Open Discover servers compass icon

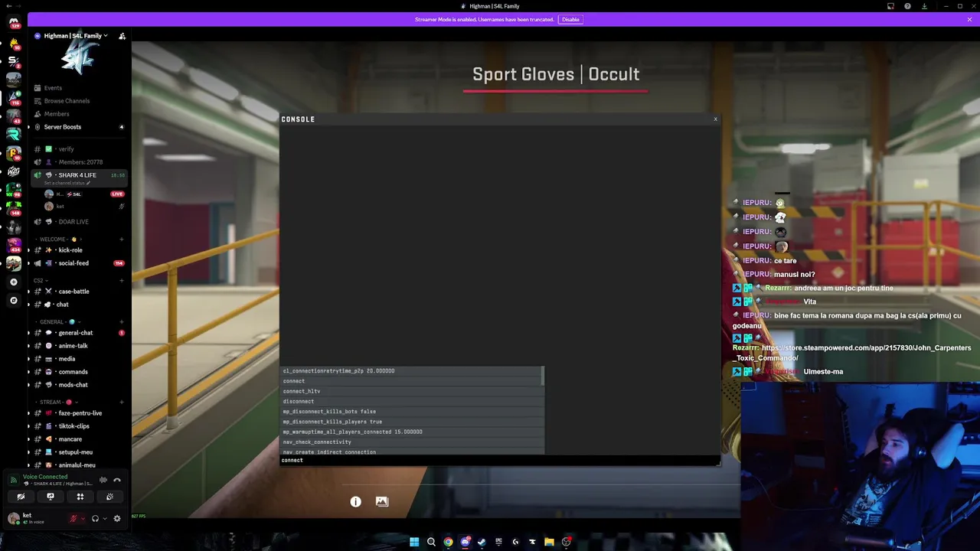pos(14,301)
